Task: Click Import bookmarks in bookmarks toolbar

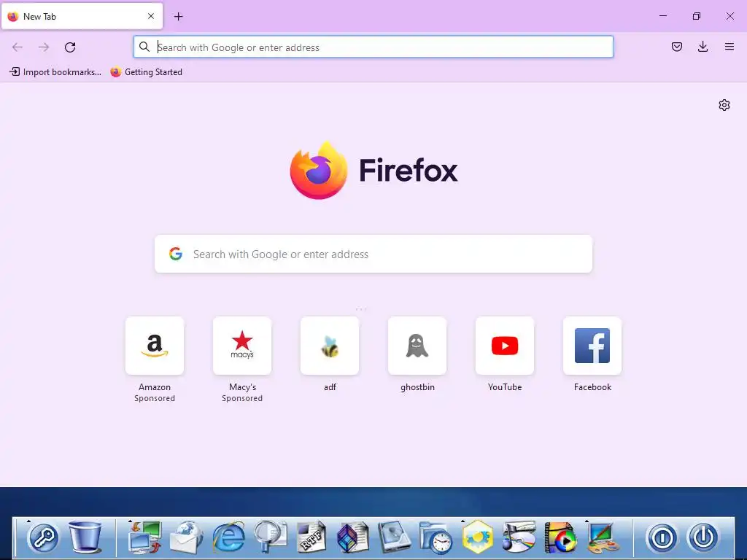Action: coord(55,72)
